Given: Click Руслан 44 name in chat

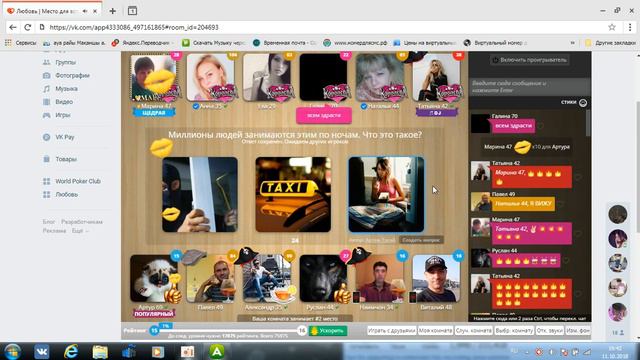Looking at the screenshot, I should (504, 250).
